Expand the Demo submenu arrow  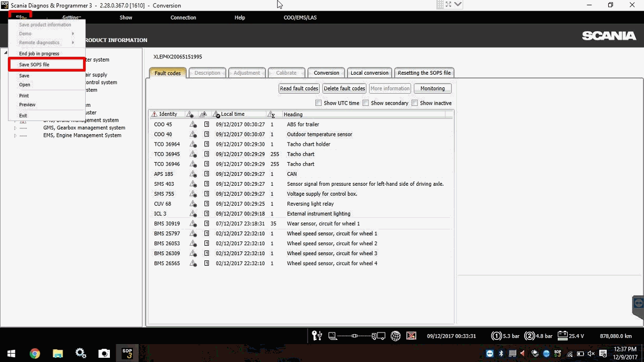pyautogui.click(x=73, y=34)
